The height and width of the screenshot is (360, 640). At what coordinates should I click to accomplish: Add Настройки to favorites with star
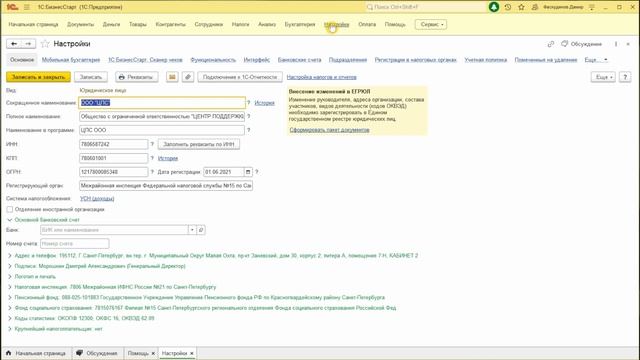[x=45, y=44]
